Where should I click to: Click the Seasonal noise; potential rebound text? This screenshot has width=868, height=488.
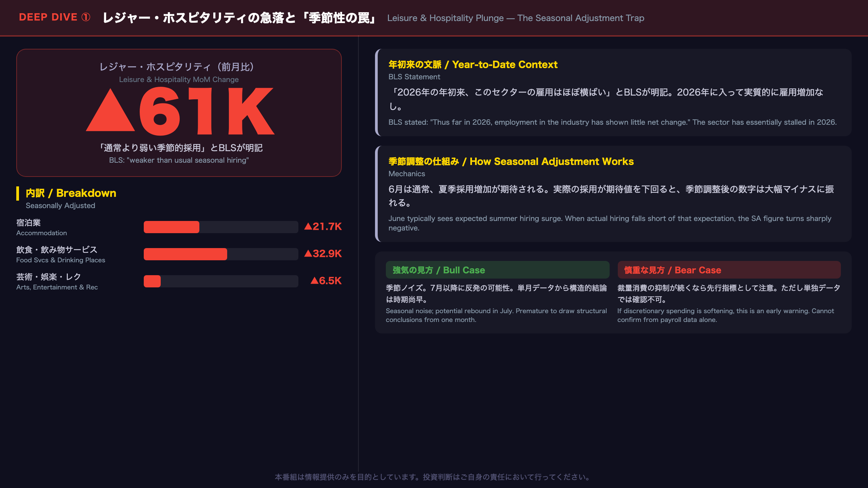click(x=496, y=315)
